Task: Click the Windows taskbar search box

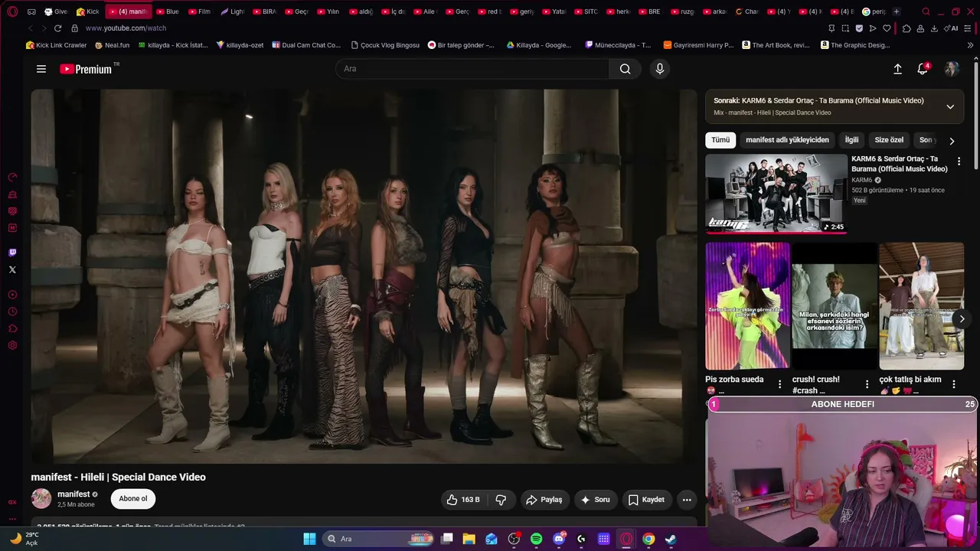Action: click(x=377, y=539)
